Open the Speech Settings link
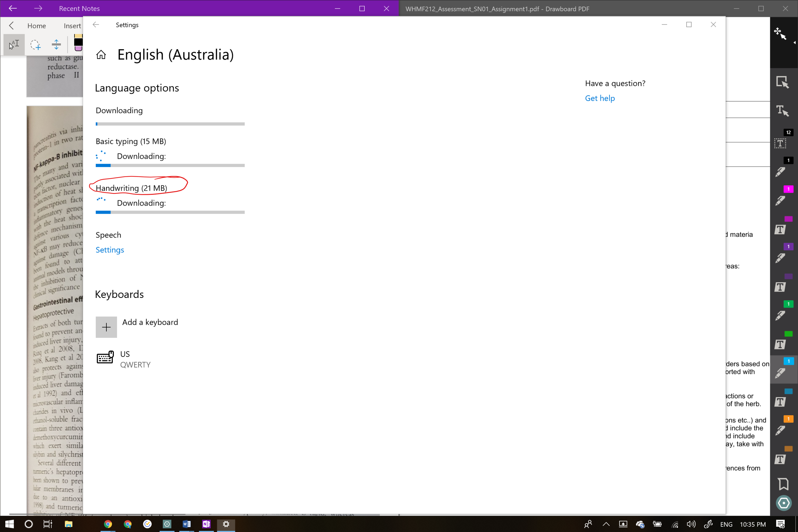Image resolution: width=798 pixels, height=532 pixels. [x=110, y=250]
